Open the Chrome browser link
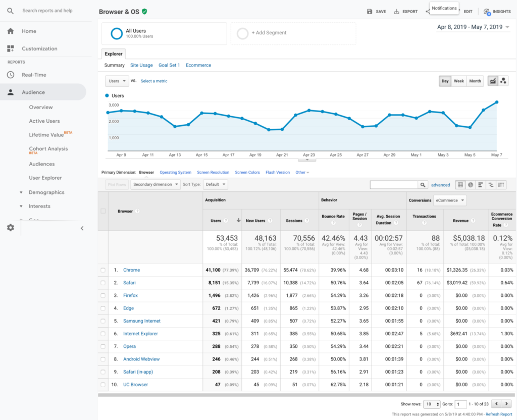This screenshot has width=517, height=420. click(132, 270)
